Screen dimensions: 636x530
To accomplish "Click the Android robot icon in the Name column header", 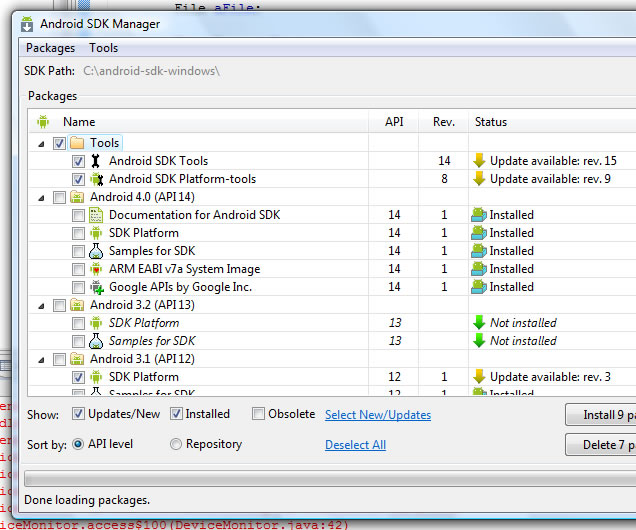I will (x=42, y=122).
